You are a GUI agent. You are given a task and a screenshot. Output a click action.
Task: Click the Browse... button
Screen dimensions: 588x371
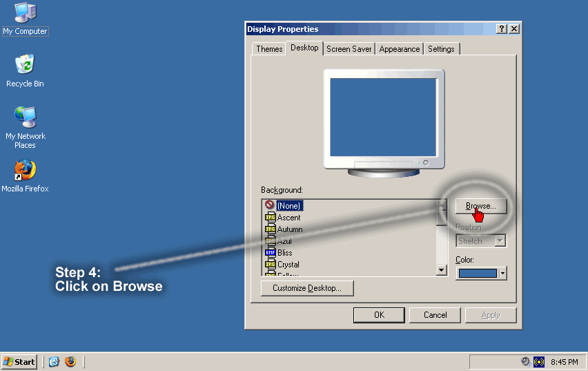(481, 206)
